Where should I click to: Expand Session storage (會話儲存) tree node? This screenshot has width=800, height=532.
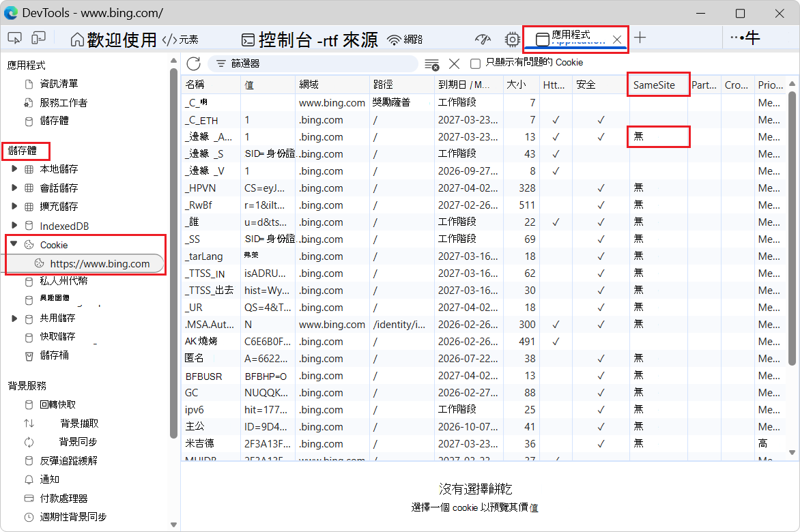[14, 188]
